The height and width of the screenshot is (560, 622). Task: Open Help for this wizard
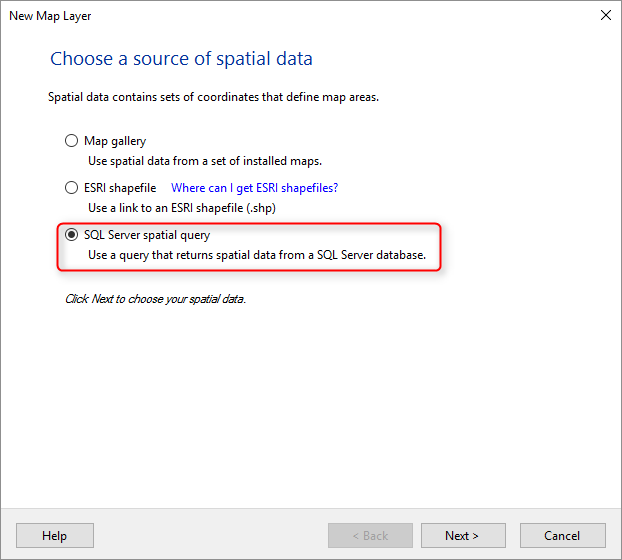(x=55, y=535)
